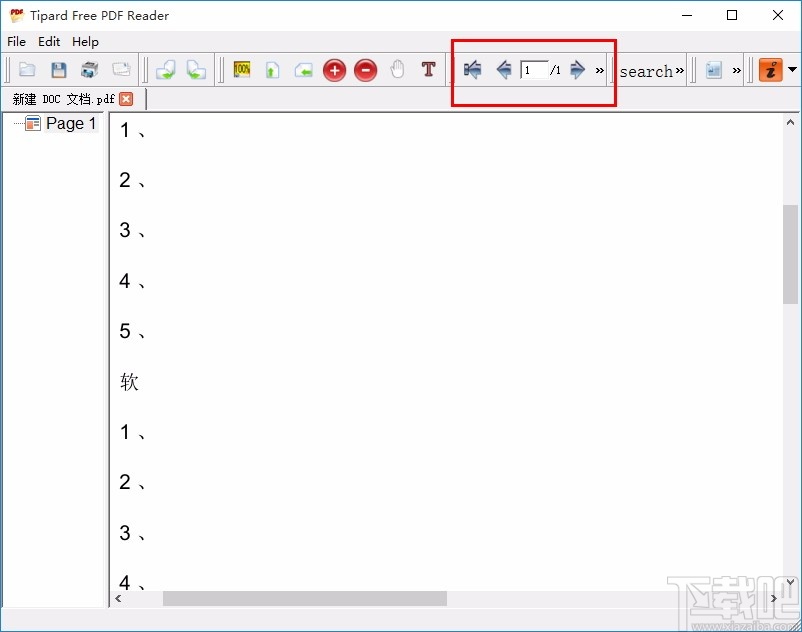The width and height of the screenshot is (802, 632).
Task: Close the 新建 DOC 文档.pdf tab
Action: point(126,99)
